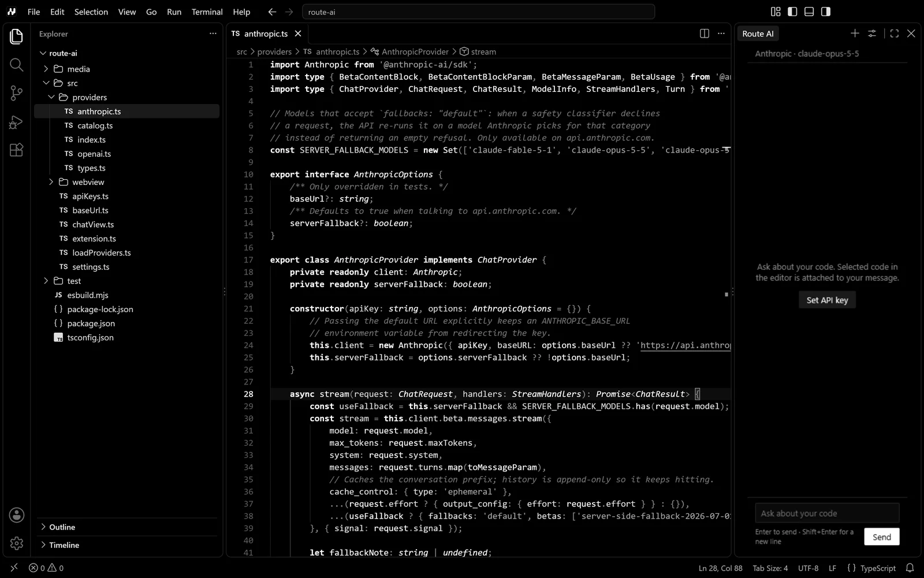Click the errors and warnings status indicator

click(46, 568)
